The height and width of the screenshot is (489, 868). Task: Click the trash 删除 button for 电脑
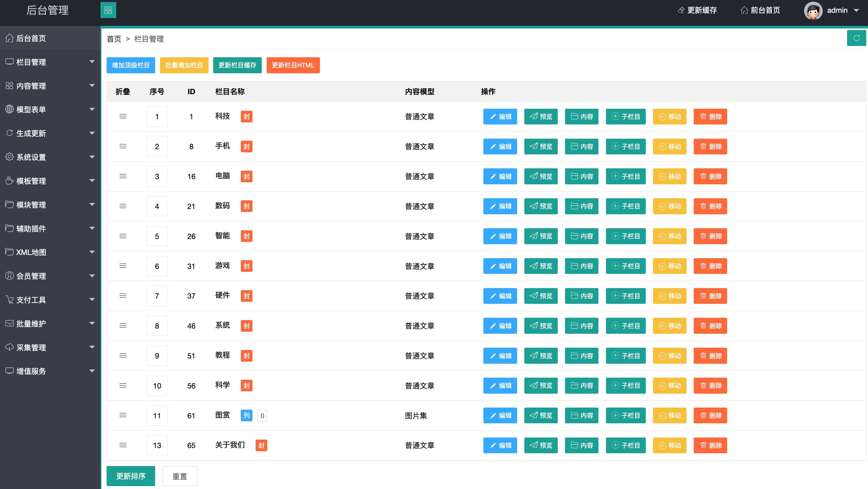click(710, 176)
